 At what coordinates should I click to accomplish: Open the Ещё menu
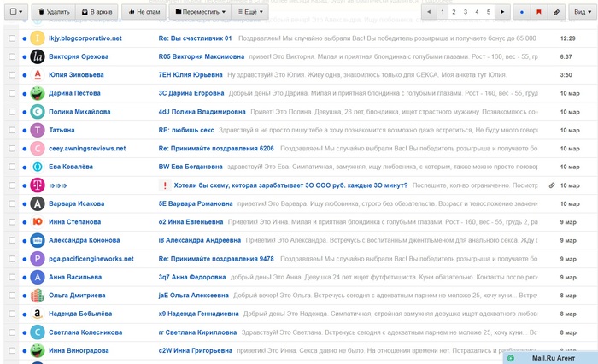click(249, 13)
